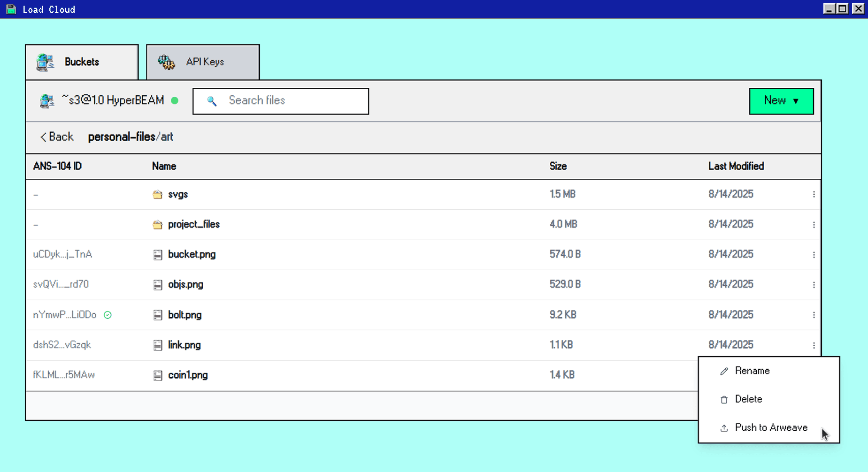Open the svgs row three-dot menu

tap(814, 194)
